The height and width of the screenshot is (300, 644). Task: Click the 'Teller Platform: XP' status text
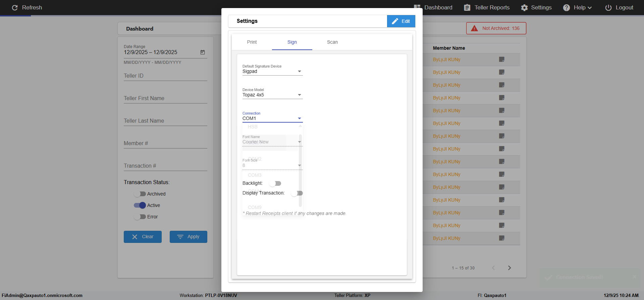click(x=352, y=296)
